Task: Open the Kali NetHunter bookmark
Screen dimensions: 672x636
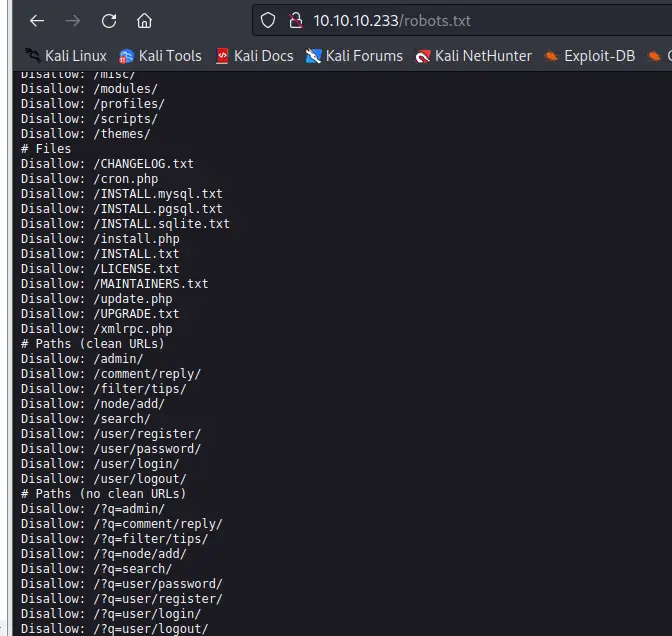Action: (x=474, y=56)
